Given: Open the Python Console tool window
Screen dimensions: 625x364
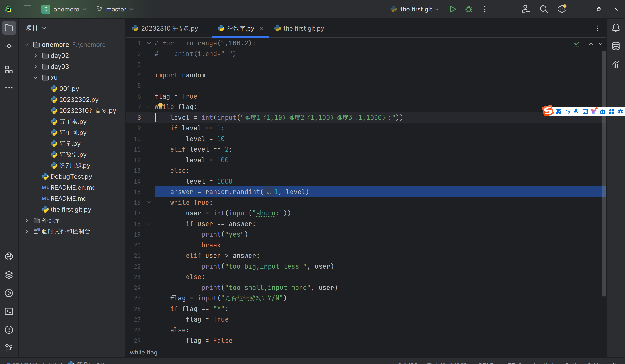Looking at the screenshot, I should pos(9,256).
